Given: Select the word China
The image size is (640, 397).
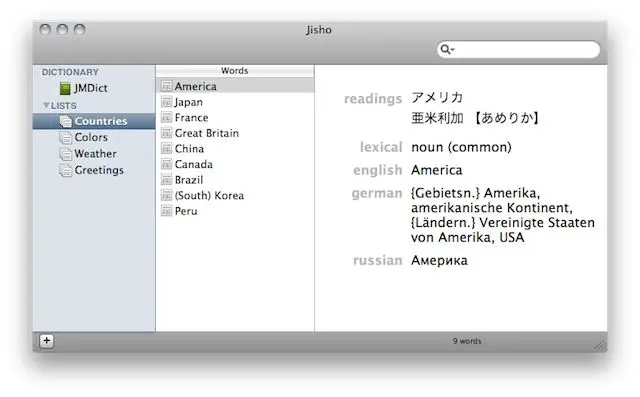Looking at the screenshot, I should [x=235, y=148].
